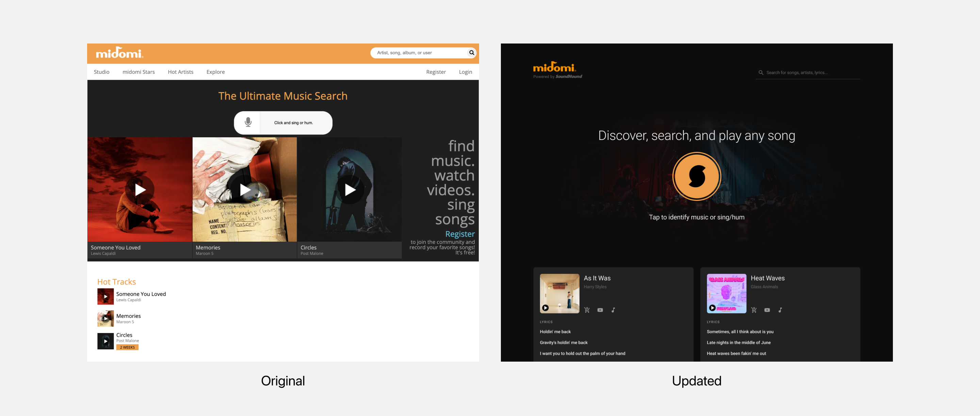This screenshot has height=416, width=980.
Task: Open the Studio menu item
Action: [x=102, y=72]
